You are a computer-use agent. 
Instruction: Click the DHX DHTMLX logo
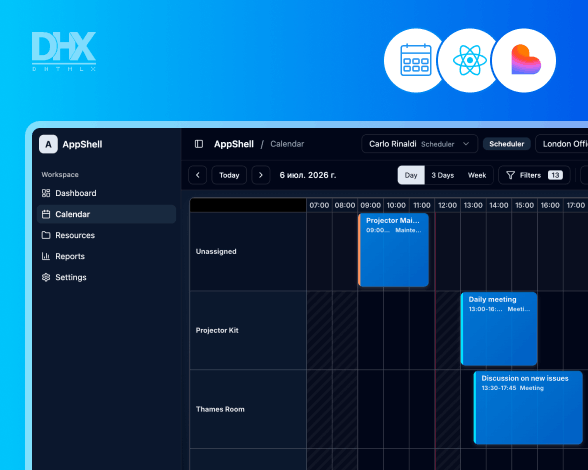[64, 51]
